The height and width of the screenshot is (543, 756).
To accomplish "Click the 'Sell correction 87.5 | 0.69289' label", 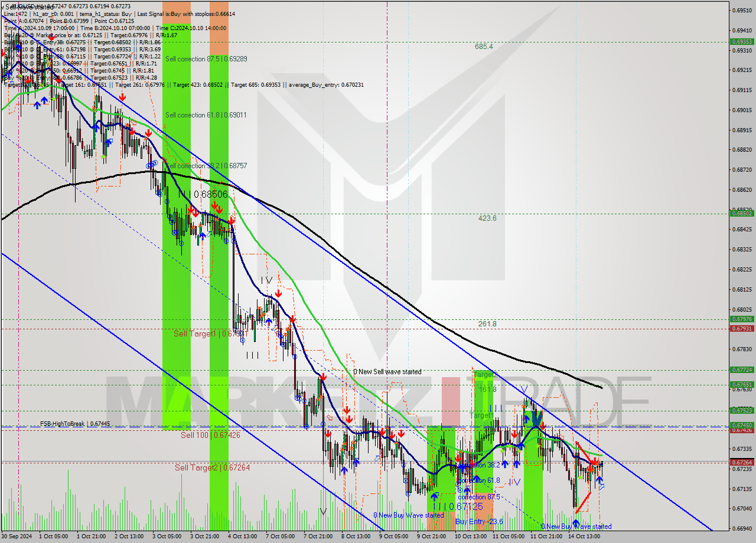I will [206, 59].
